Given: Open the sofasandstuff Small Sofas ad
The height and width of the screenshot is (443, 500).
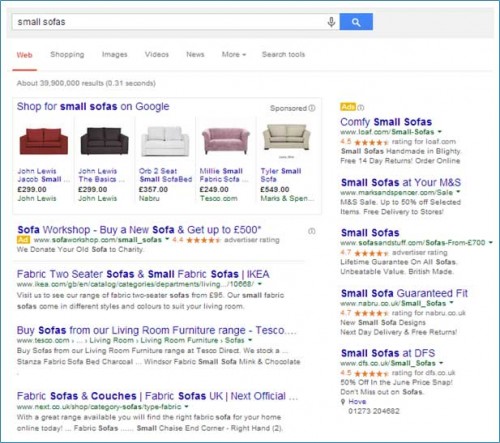Looking at the screenshot, I should tap(370, 233).
